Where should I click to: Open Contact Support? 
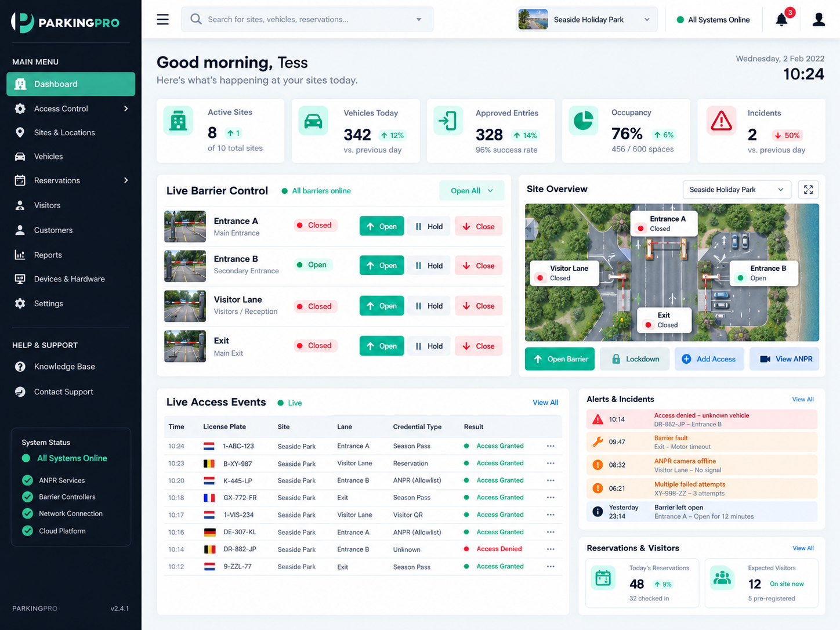[x=71, y=392]
